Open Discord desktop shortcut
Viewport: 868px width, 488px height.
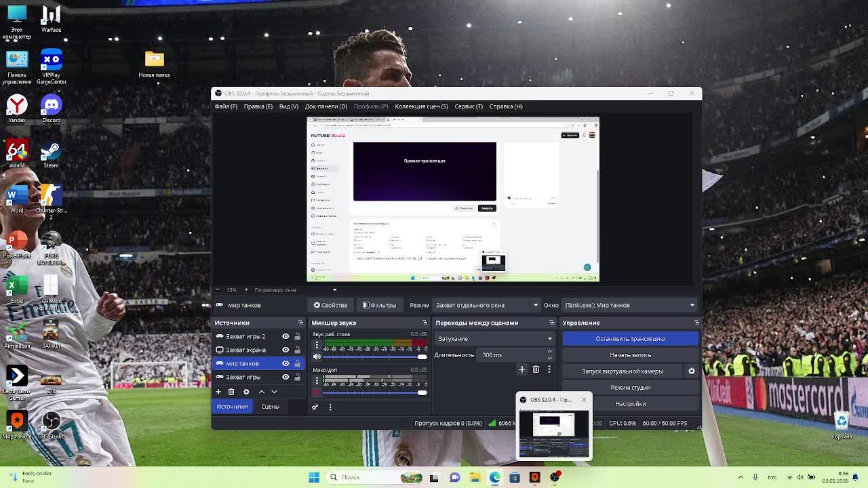click(51, 108)
